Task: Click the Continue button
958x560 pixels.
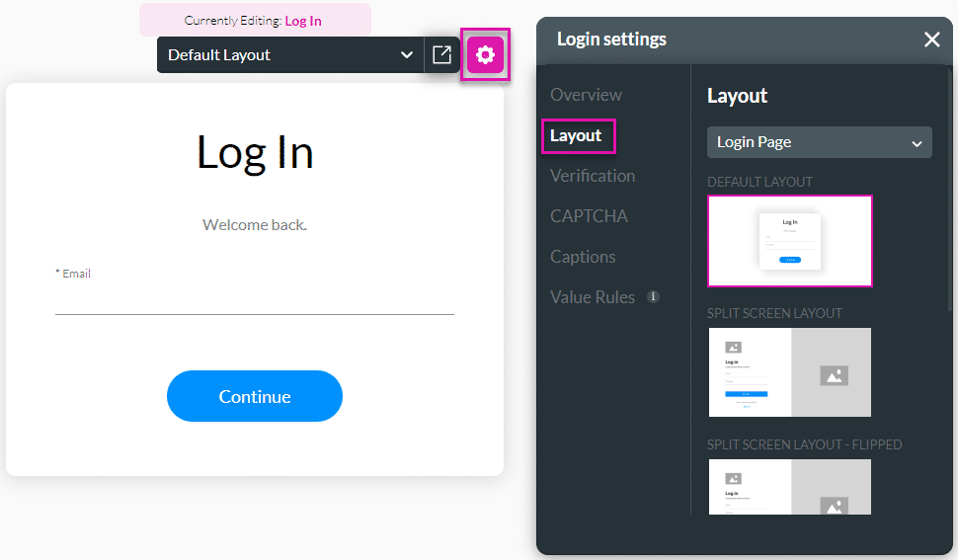Action: (255, 396)
